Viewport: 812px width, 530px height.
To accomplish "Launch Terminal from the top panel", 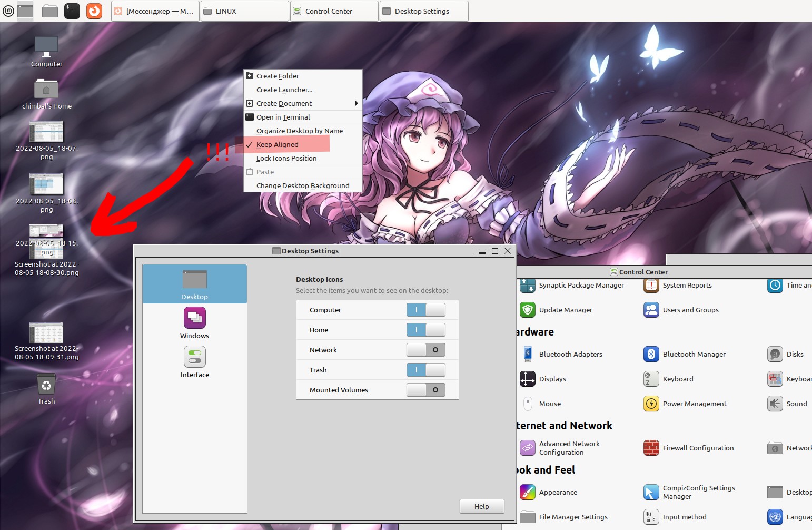I will coord(72,11).
